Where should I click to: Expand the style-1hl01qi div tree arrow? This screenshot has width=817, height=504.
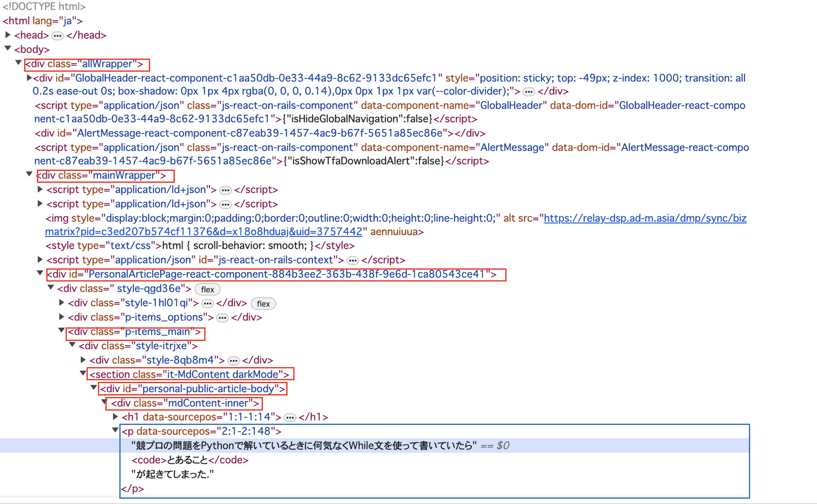pos(61,303)
